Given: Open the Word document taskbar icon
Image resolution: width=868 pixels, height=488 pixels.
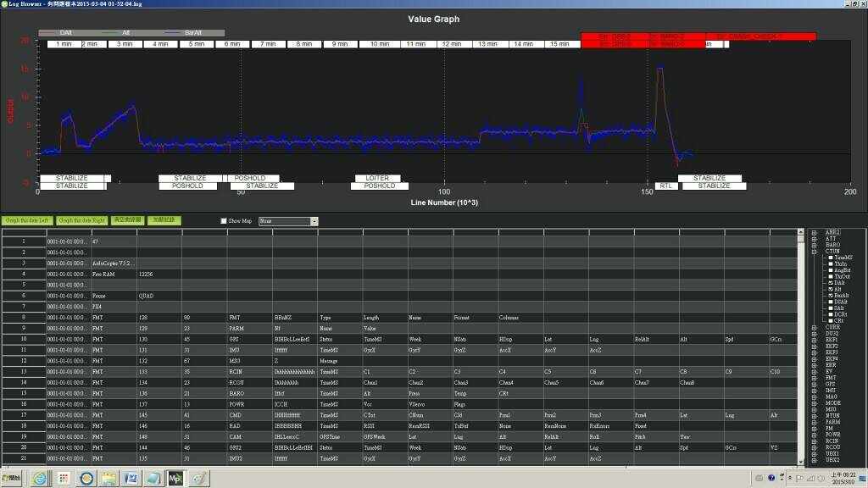Looking at the screenshot, I should tap(131, 479).
